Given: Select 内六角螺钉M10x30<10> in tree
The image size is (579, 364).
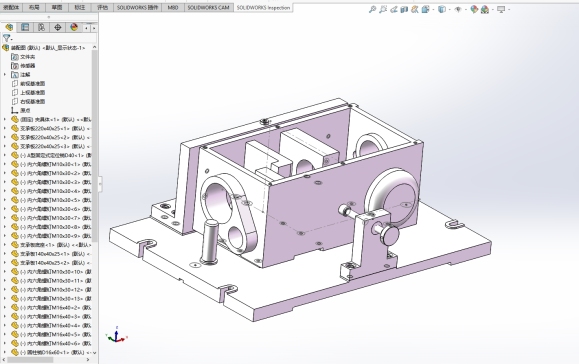Looking at the screenshot, I should pos(51,272).
